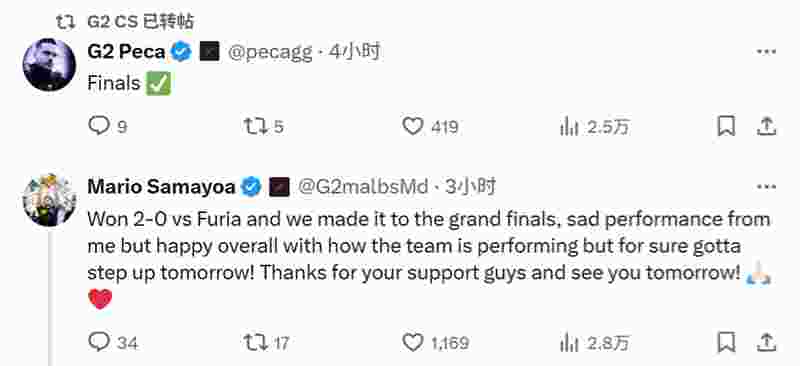
Task: Open the @G2malbsMd handle link
Action: (363, 187)
